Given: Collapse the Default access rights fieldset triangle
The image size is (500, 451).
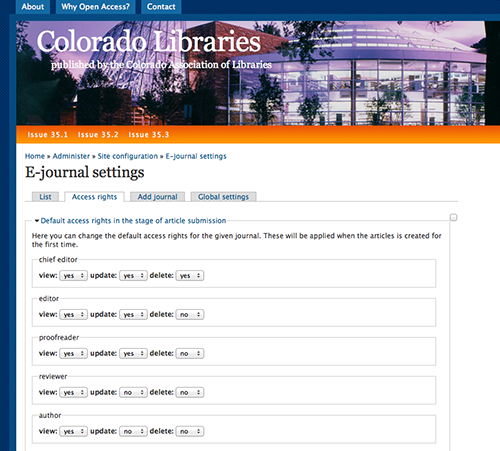Looking at the screenshot, I should click(37, 221).
